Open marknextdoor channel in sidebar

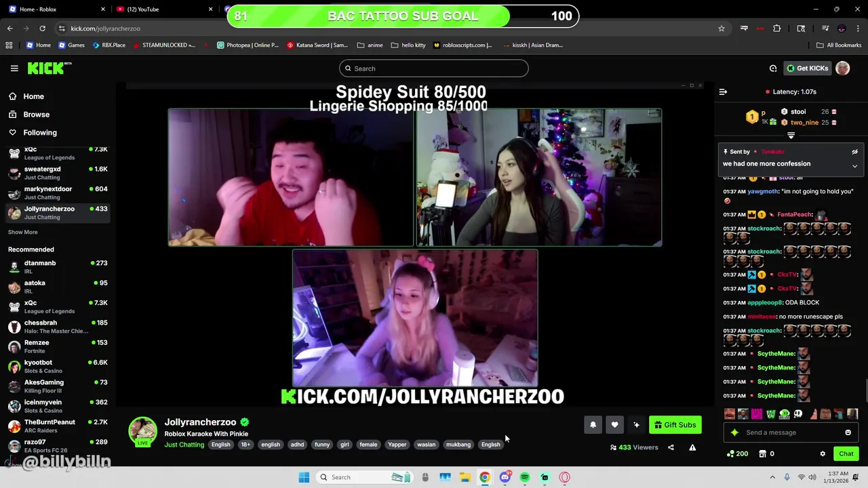coord(58,193)
